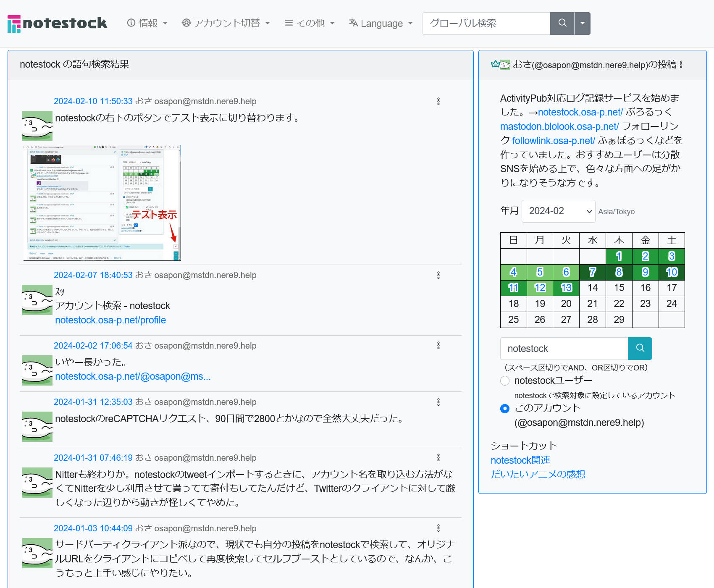Viewport: 714px width, 588px height.
Task: Click avatar of the 2024-02-10 post
Action: click(x=37, y=126)
